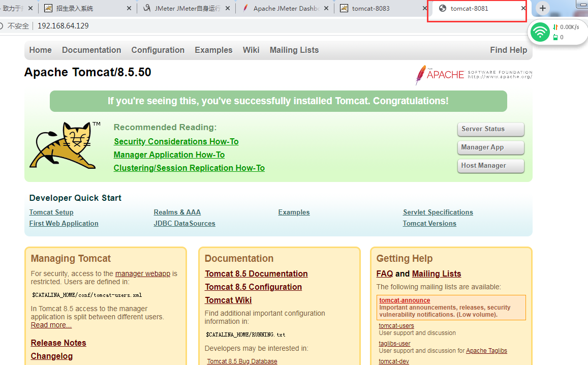Open the taglibs-user mailing list link

(x=394, y=344)
